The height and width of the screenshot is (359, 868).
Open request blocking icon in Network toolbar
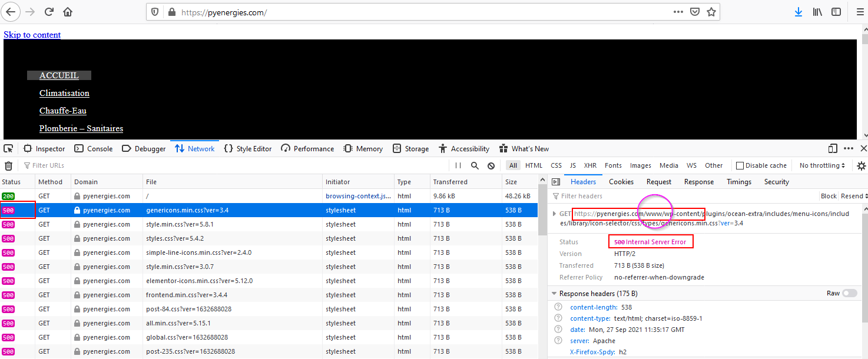point(491,166)
